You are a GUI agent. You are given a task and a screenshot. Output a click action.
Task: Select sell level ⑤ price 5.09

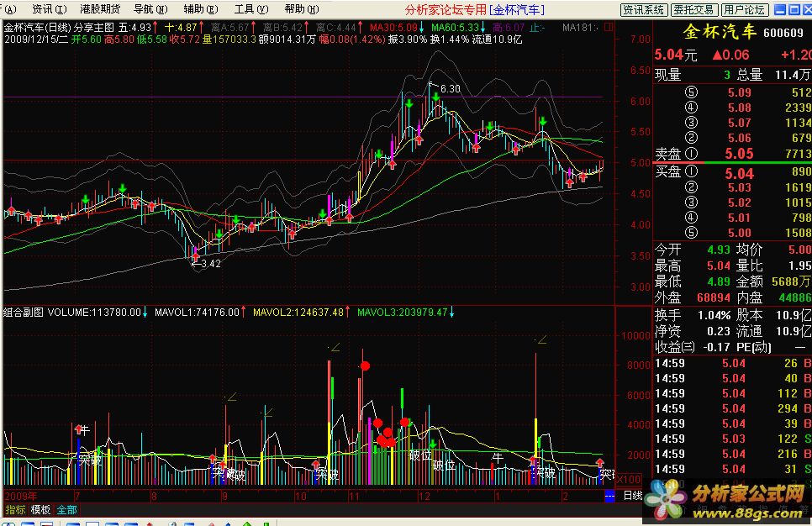pos(740,92)
